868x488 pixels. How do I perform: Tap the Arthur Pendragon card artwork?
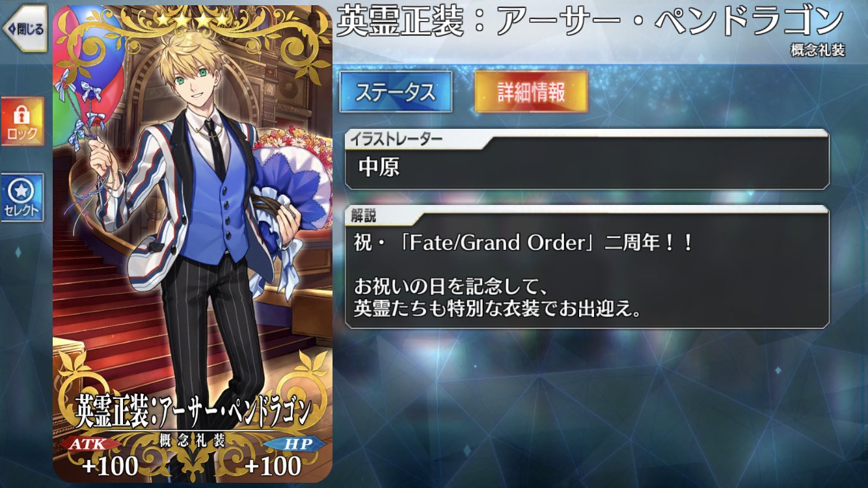point(192,244)
